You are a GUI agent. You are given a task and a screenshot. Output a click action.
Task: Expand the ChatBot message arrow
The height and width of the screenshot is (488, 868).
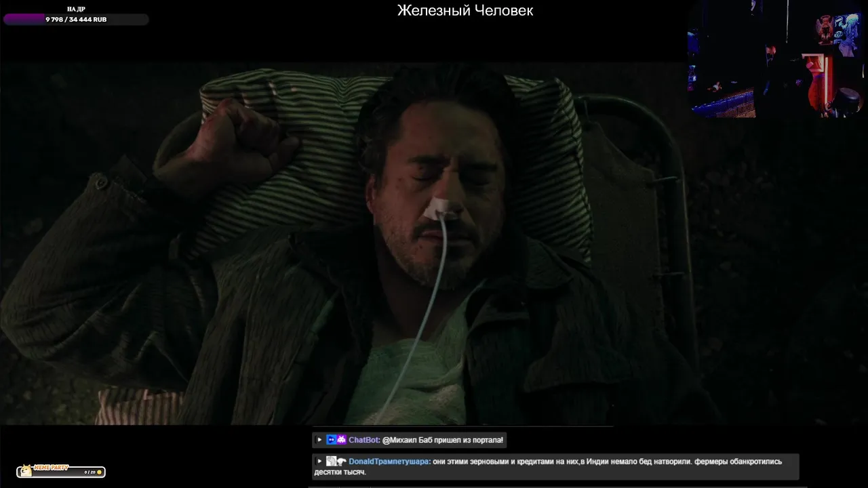(x=319, y=440)
